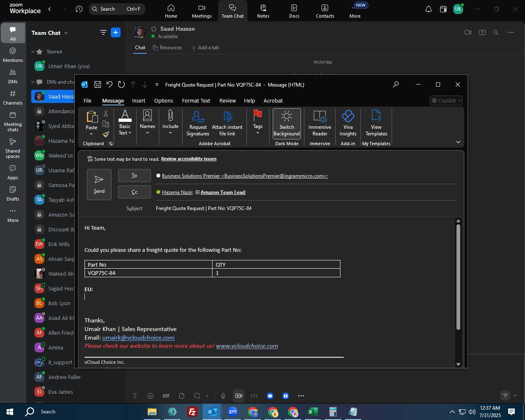Copy icon in the Clipboard group
Image resolution: width=525 pixels, height=420 pixels.
click(x=106, y=124)
